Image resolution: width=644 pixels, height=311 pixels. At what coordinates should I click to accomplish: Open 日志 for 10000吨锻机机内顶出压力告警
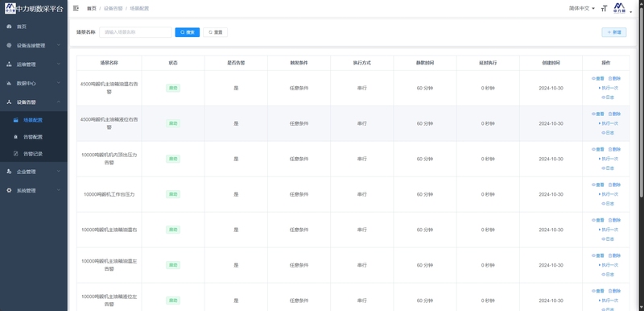point(609,168)
